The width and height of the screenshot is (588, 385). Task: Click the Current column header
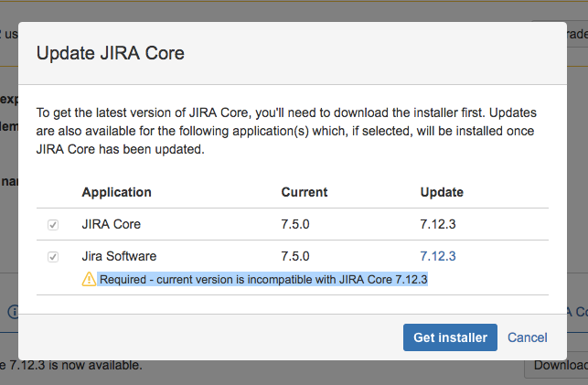(305, 192)
